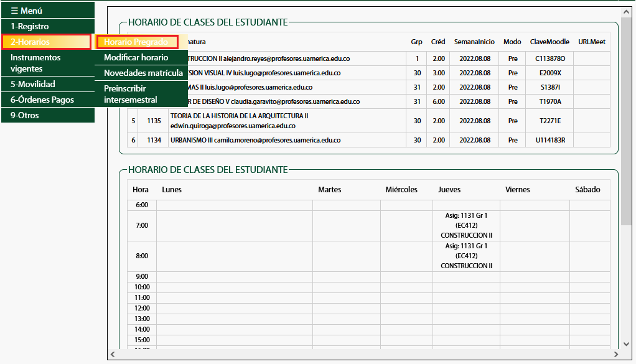Image resolution: width=636 pixels, height=364 pixels.
Task: Click the URLMeet column header
Action: tap(592, 42)
